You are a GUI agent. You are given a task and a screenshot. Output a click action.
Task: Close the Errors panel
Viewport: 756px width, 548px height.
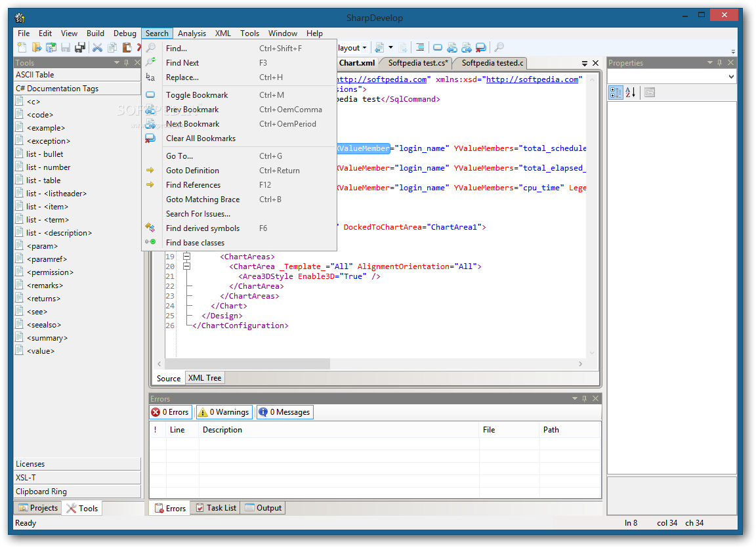tap(595, 398)
